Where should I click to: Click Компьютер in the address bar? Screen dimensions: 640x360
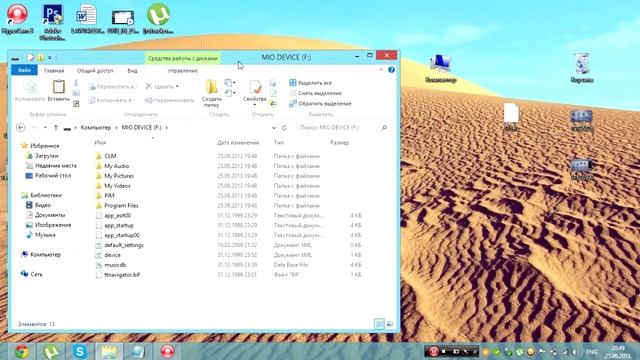pos(96,128)
